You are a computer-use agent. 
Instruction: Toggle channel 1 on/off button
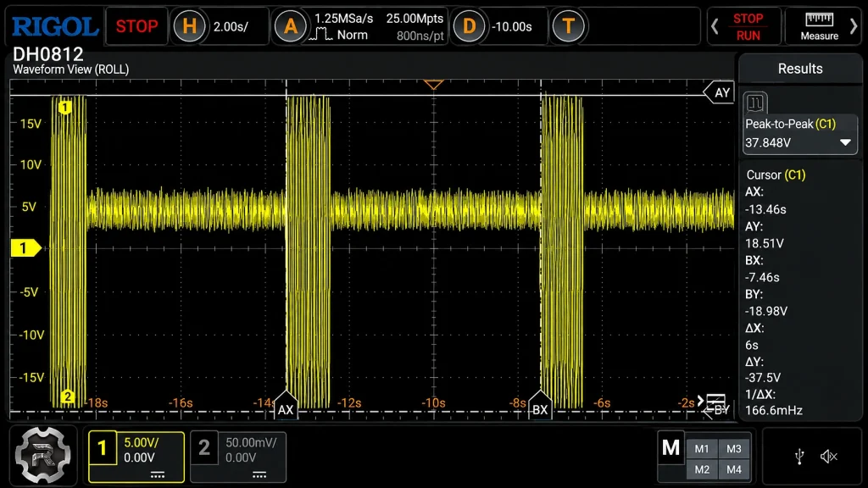(102, 447)
